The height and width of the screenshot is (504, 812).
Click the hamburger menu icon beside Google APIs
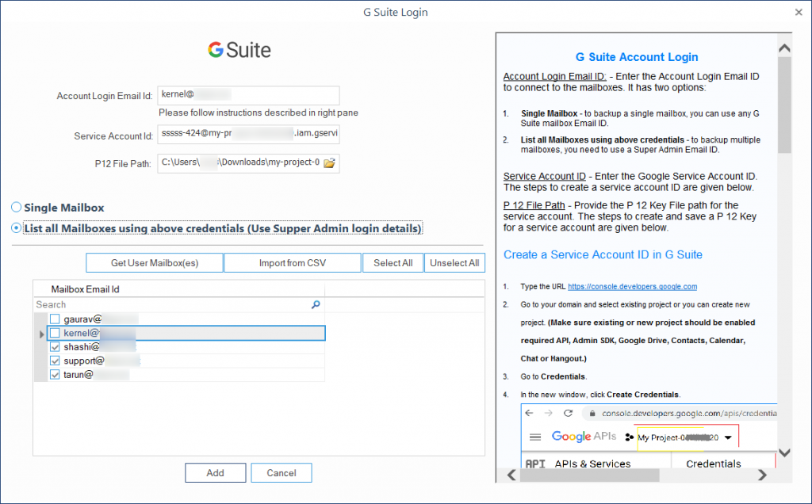pos(535,437)
